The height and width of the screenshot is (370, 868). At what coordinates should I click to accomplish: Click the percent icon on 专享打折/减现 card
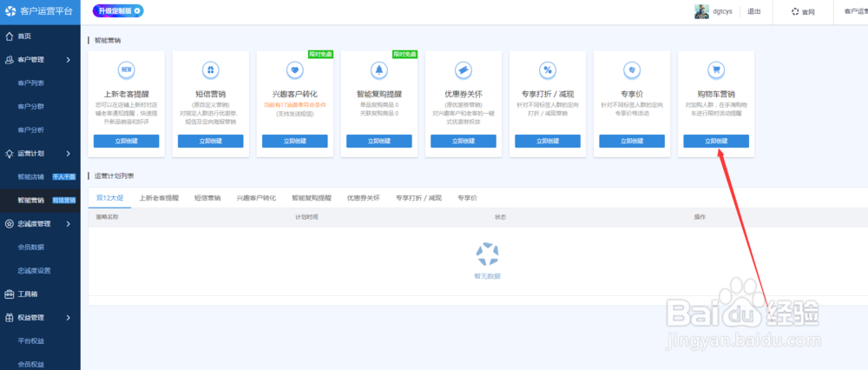click(x=548, y=69)
